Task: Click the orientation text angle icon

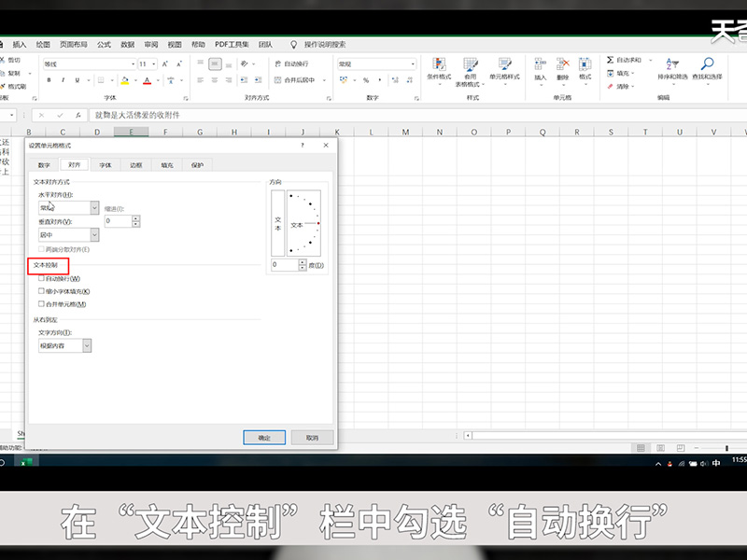Action: (245, 63)
